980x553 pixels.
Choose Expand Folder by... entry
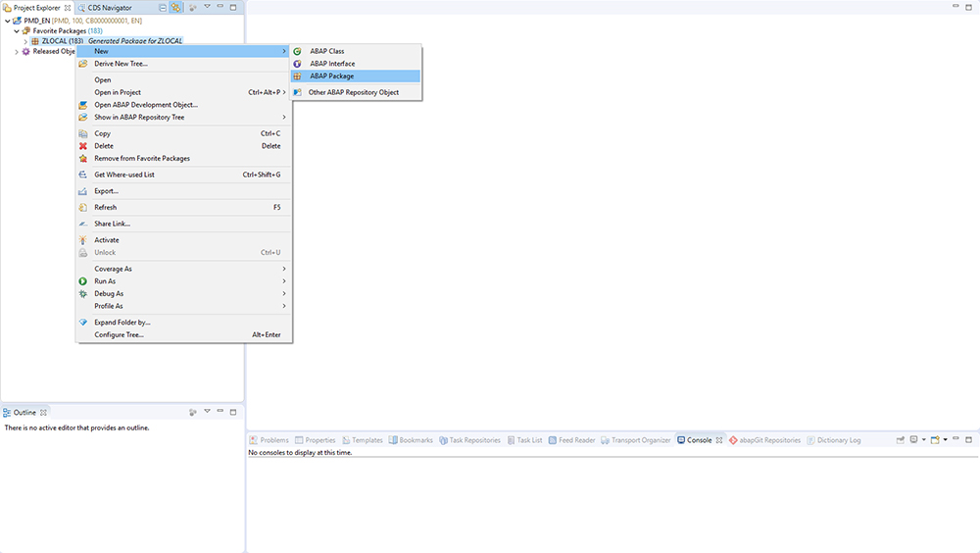click(183, 323)
